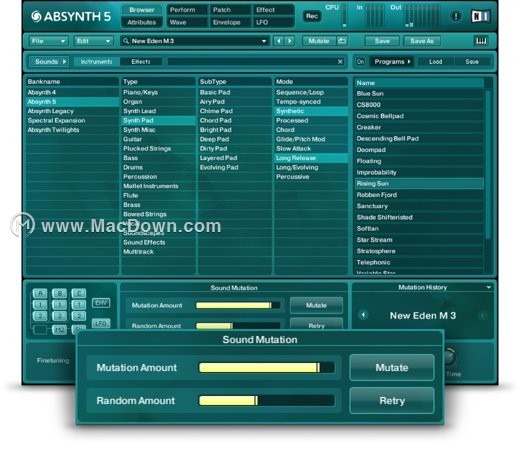520x450 pixels.
Task: Select module 1 under oscillator B
Action: [x=60, y=305]
